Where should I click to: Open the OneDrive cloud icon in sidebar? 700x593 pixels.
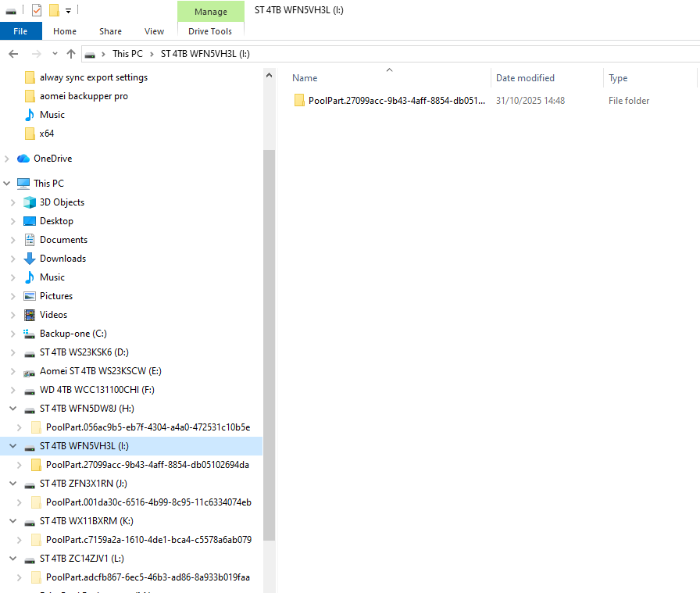23,159
